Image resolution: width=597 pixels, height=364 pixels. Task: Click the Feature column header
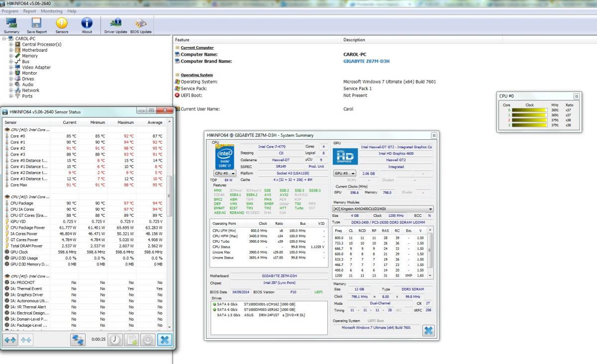pos(257,40)
